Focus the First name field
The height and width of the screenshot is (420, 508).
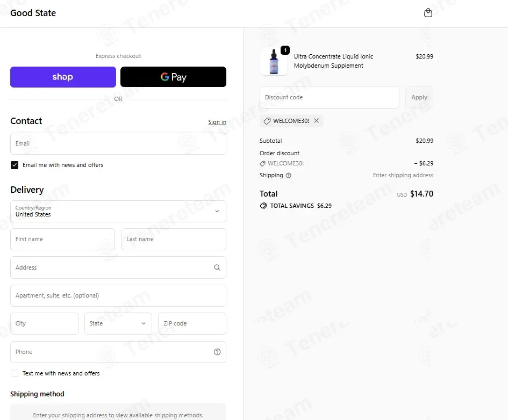62,240
